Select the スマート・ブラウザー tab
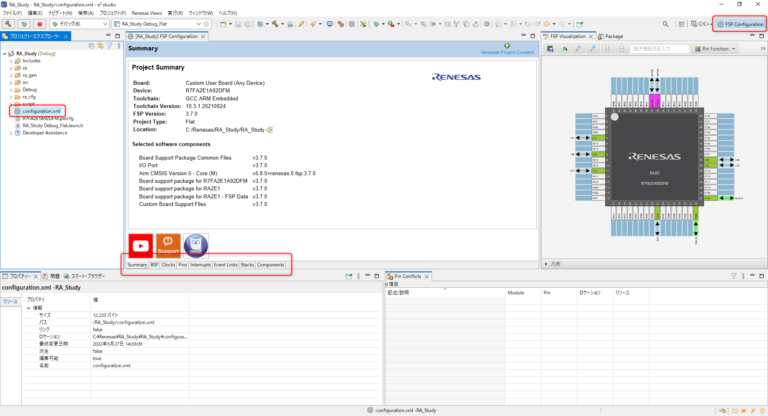Screen dimensions: 768x416 click(84, 276)
